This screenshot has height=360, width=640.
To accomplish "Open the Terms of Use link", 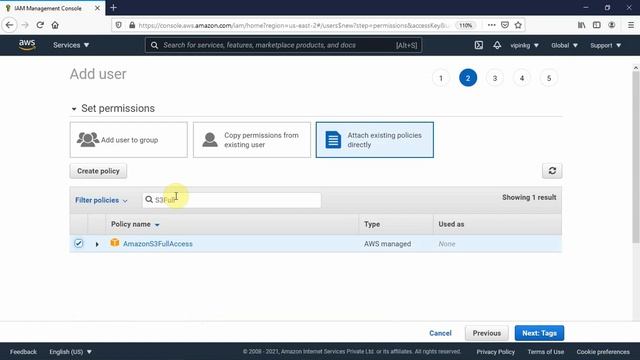I will [546, 351].
